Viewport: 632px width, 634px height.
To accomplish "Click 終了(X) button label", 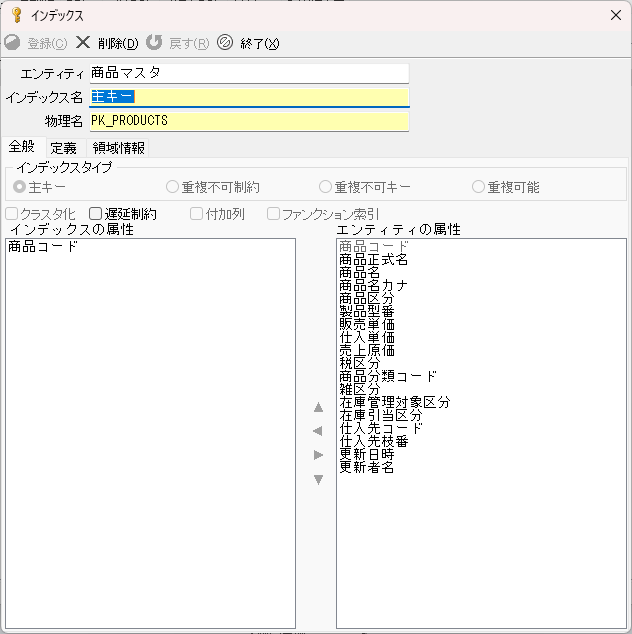I will (260, 43).
